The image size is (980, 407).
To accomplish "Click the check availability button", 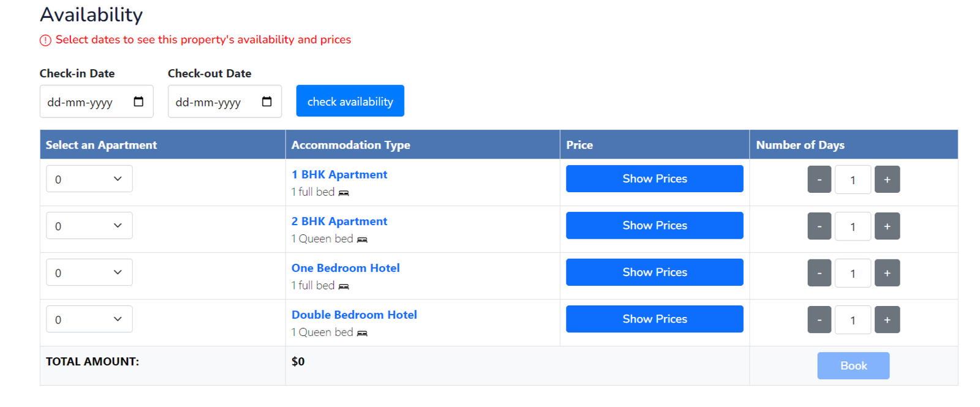I will (x=350, y=101).
